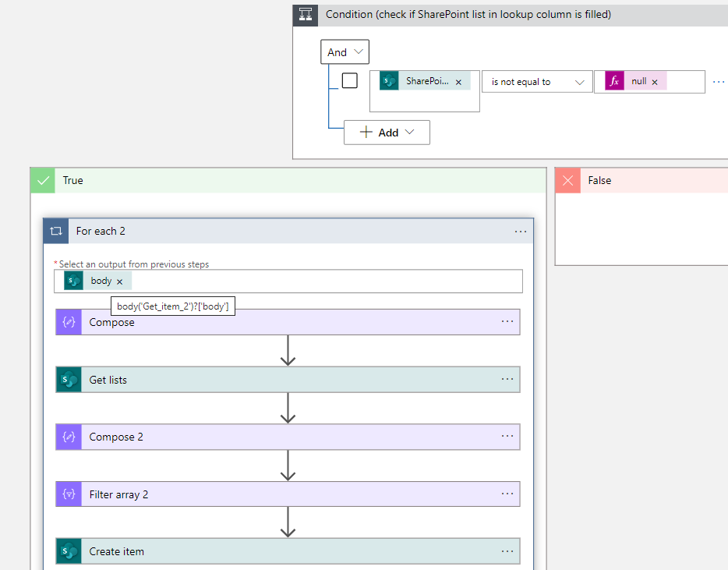Open the Get lists ellipsis menu

click(x=507, y=379)
